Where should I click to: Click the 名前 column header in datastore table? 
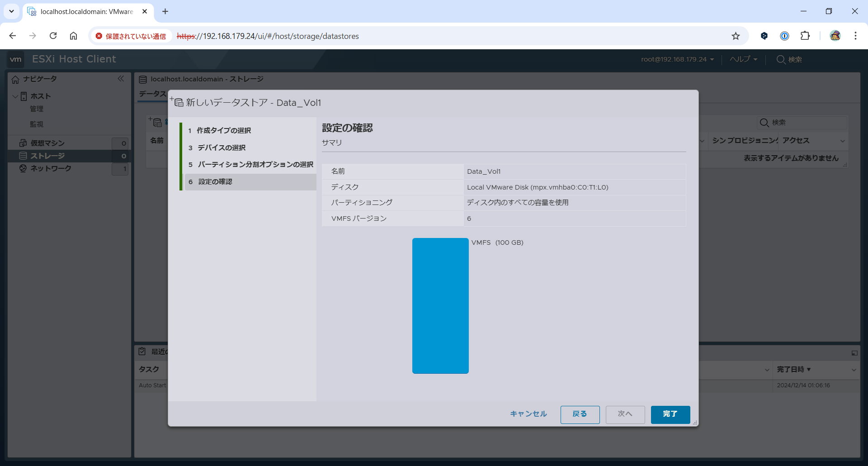tap(157, 141)
